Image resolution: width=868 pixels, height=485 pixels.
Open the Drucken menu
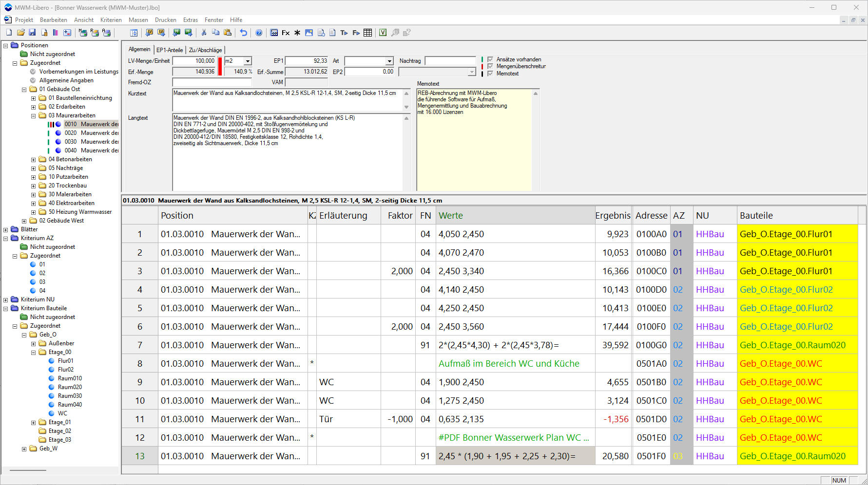[166, 20]
